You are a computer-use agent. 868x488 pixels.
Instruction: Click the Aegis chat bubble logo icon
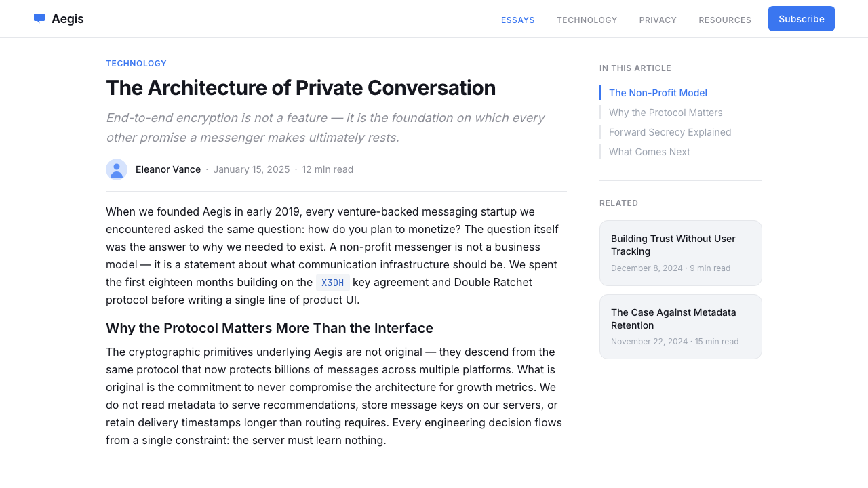[x=39, y=19]
